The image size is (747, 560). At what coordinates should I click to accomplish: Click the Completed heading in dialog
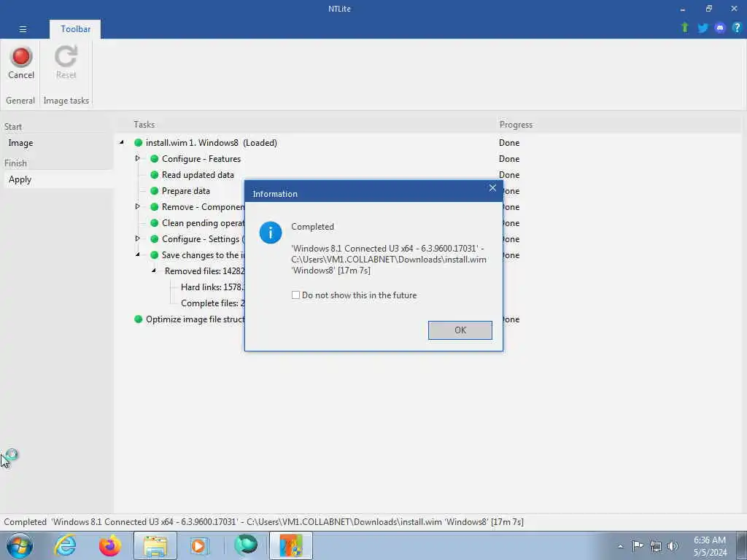click(x=312, y=227)
